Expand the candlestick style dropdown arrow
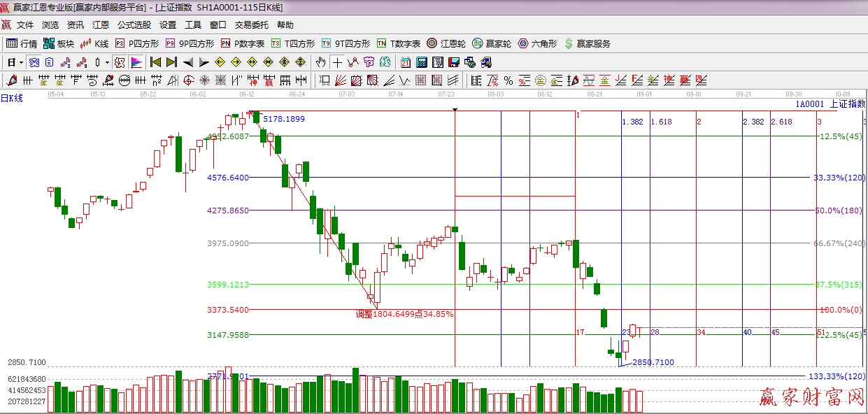The width and height of the screenshot is (868, 414). pyautogui.click(x=107, y=62)
